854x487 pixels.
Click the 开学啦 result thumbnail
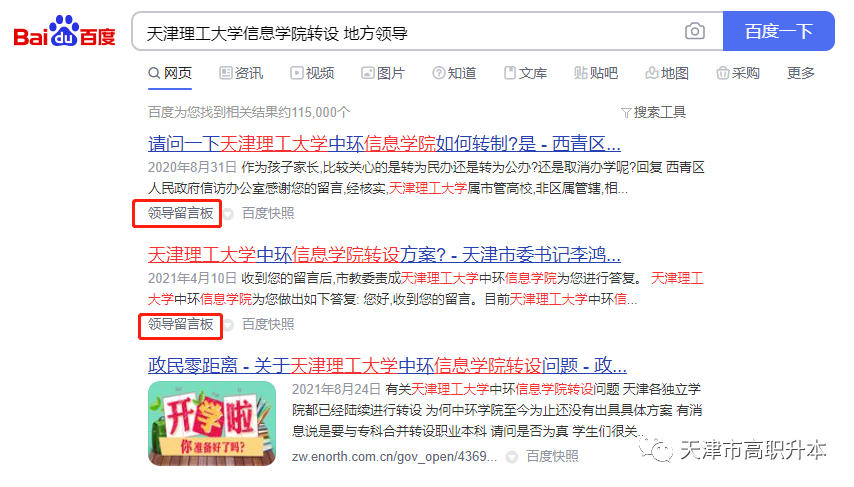212,423
